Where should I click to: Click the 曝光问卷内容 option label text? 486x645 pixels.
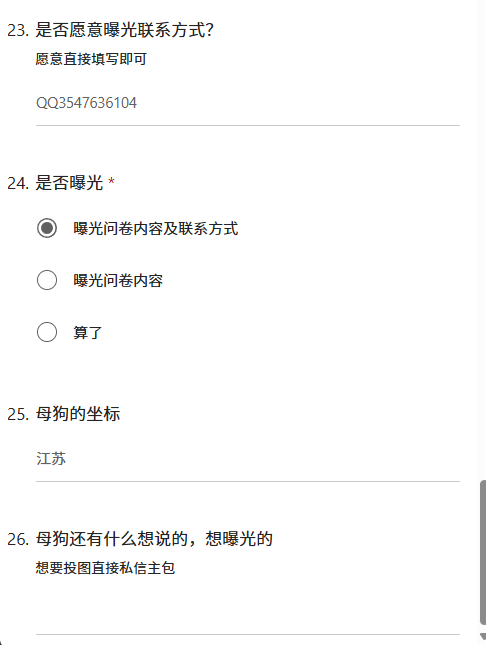click(118, 281)
